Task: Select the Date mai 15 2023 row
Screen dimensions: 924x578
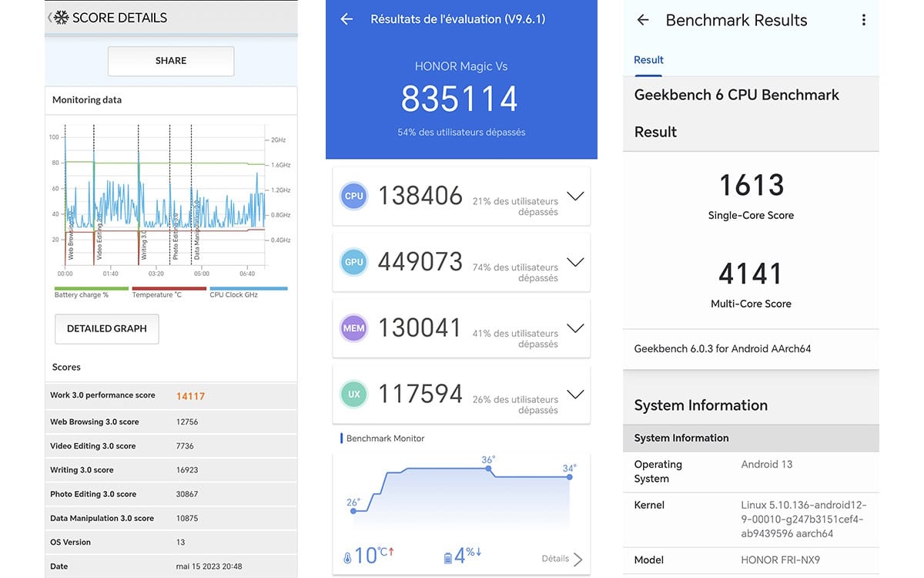Action: [x=171, y=566]
